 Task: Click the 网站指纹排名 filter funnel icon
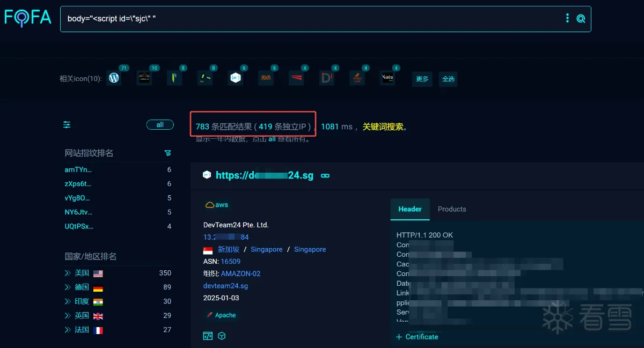point(168,153)
